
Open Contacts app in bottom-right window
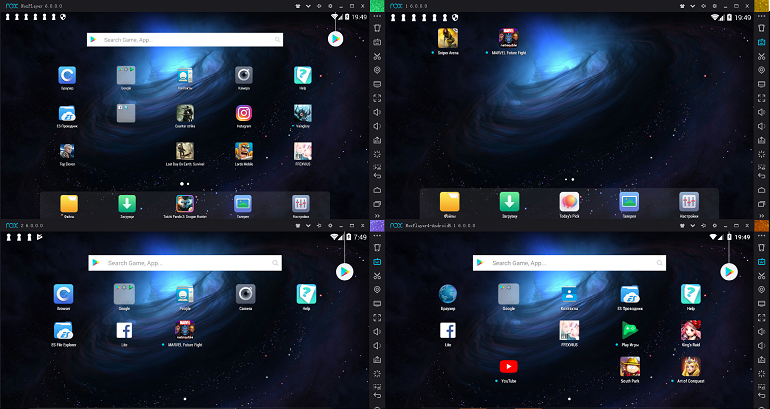[569, 295]
